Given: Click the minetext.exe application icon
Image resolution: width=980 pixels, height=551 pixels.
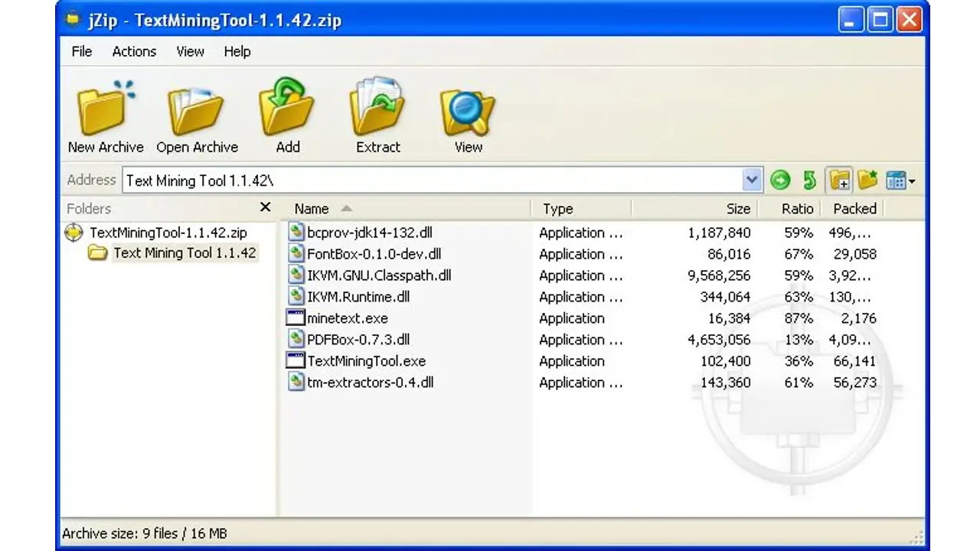Looking at the screenshot, I should click(x=295, y=318).
